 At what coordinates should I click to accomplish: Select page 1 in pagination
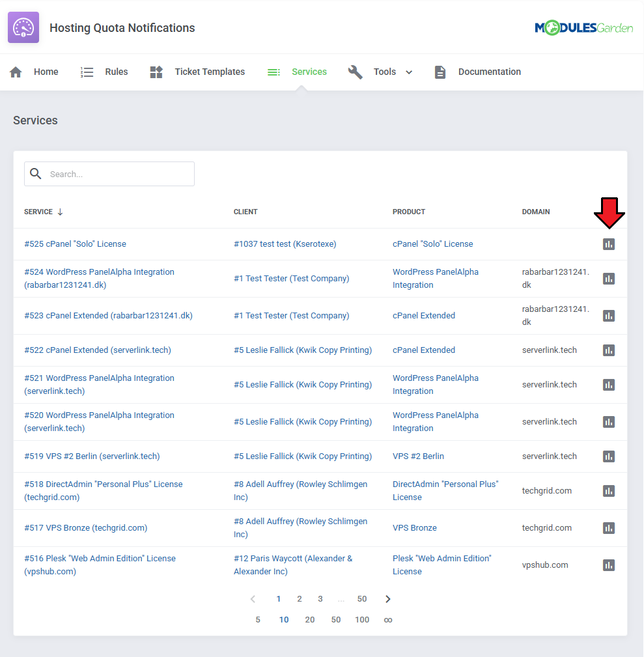278,599
